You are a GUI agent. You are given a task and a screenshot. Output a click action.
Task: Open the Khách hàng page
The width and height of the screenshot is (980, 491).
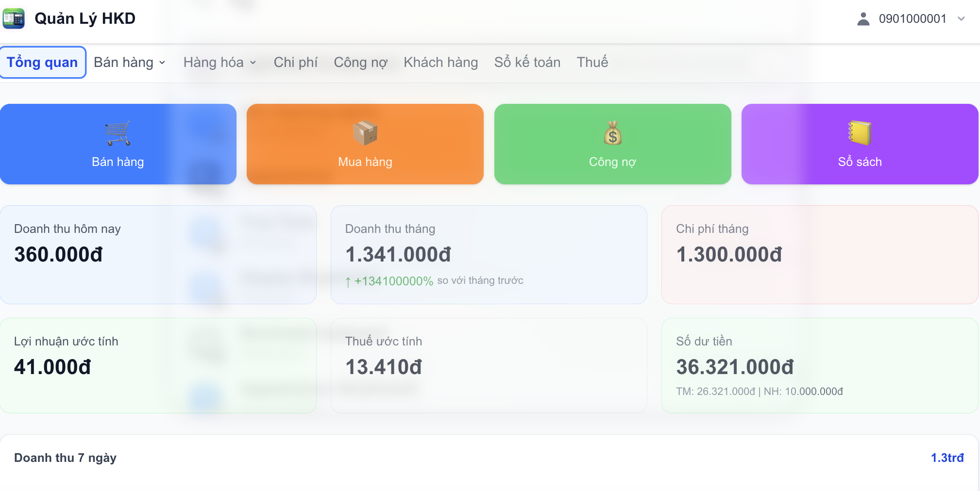441,62
